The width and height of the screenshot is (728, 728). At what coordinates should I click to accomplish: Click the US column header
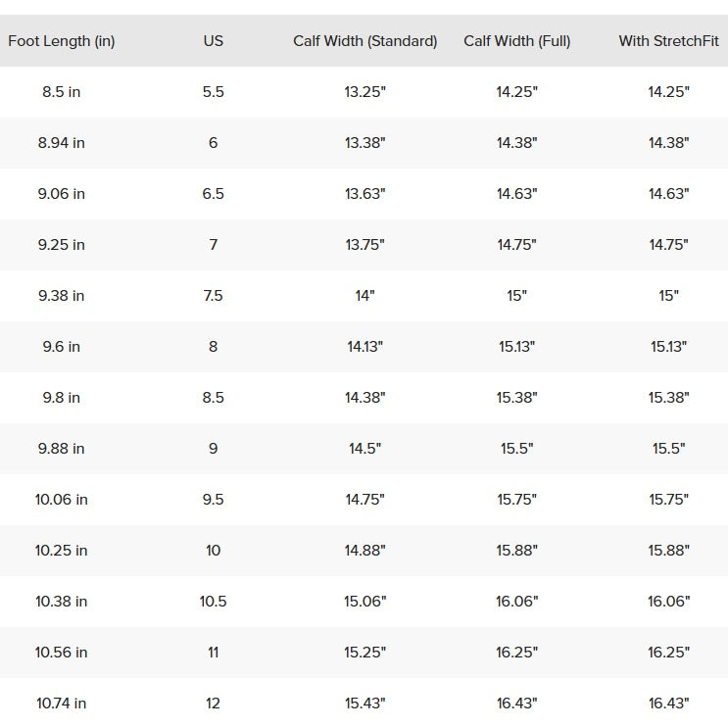[213, 41]
